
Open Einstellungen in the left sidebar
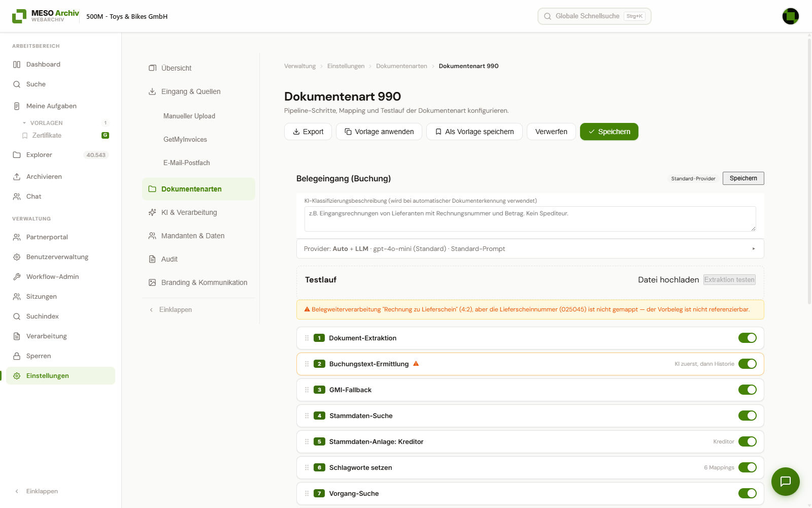click(x=60, y=376)
